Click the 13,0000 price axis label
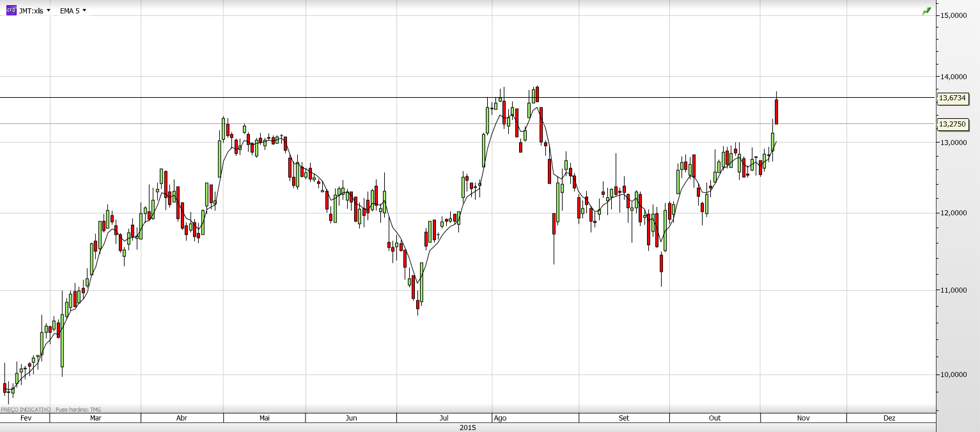980x432 pixels. pos(953,142)
